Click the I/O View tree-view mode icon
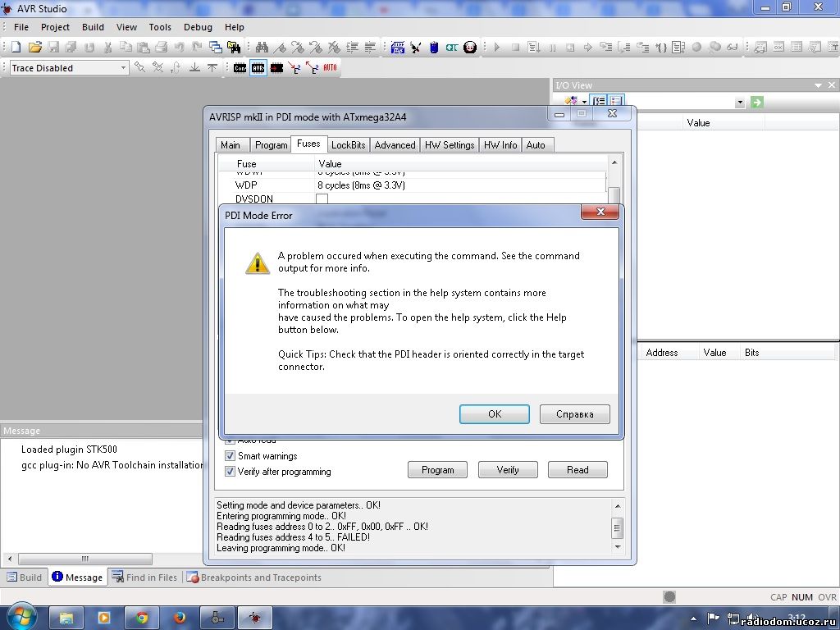The width and height of the screenshot is (840, 630). [599, 101]
